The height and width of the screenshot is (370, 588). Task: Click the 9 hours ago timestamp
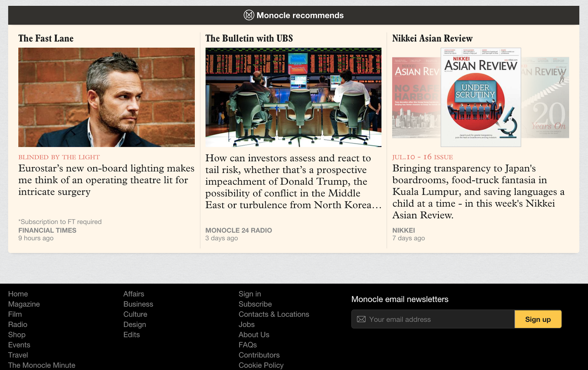(x=36, y=238)
